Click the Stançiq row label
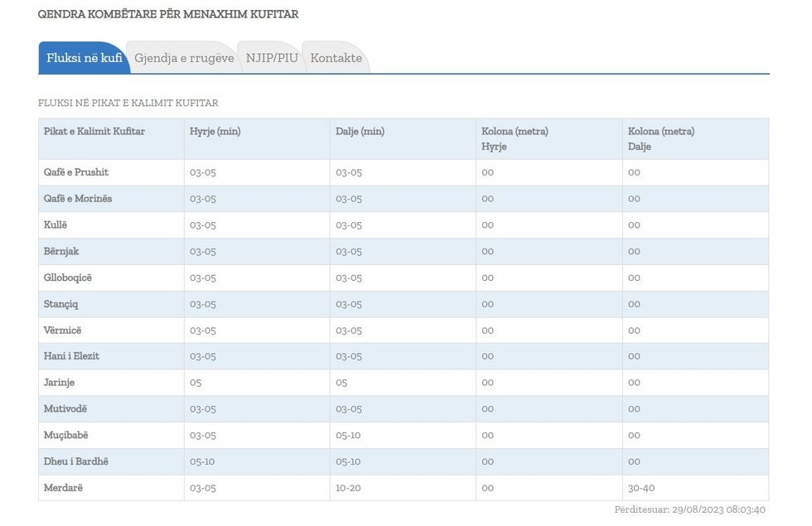Screen dimensions: 812x526 (61, 304)
